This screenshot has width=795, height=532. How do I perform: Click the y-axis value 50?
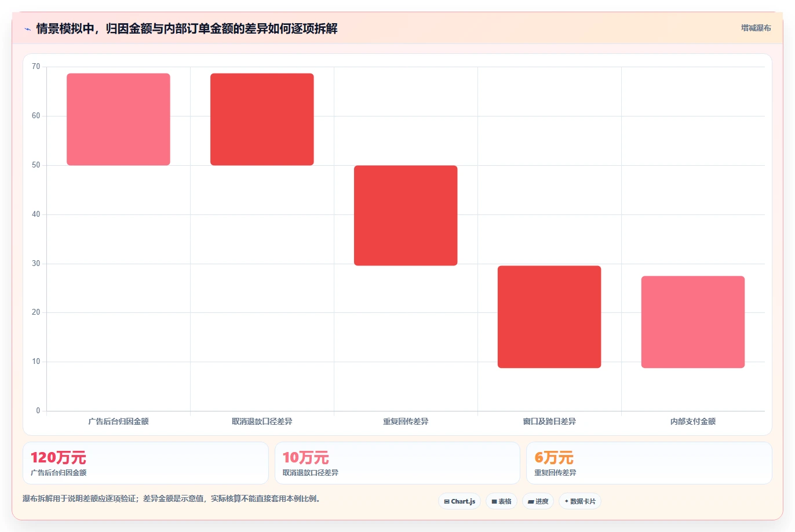click(36, 165)
